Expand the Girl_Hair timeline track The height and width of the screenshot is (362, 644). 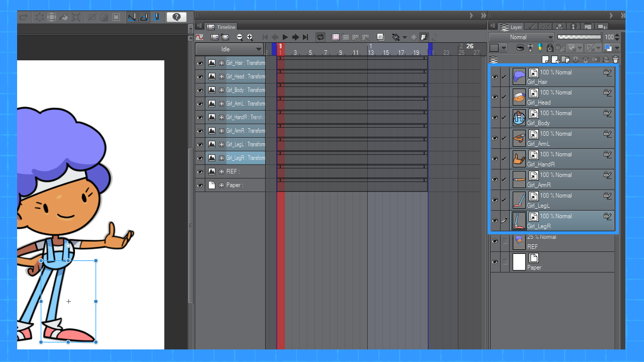[x=221, y=63]
